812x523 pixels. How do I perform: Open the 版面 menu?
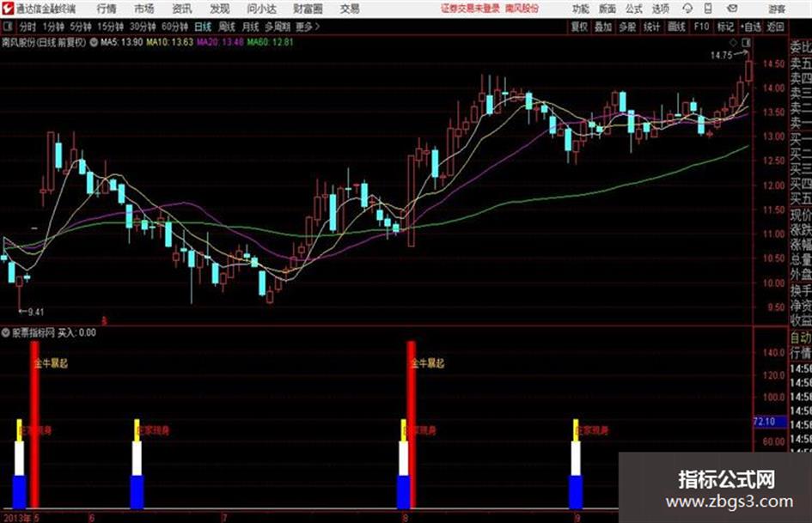pos(607,9)
